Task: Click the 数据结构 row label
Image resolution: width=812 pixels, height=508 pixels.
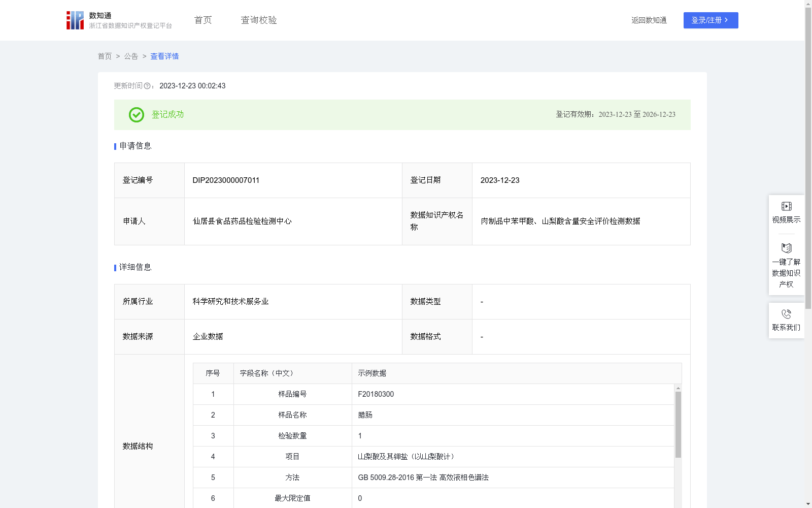Action: 138,447
